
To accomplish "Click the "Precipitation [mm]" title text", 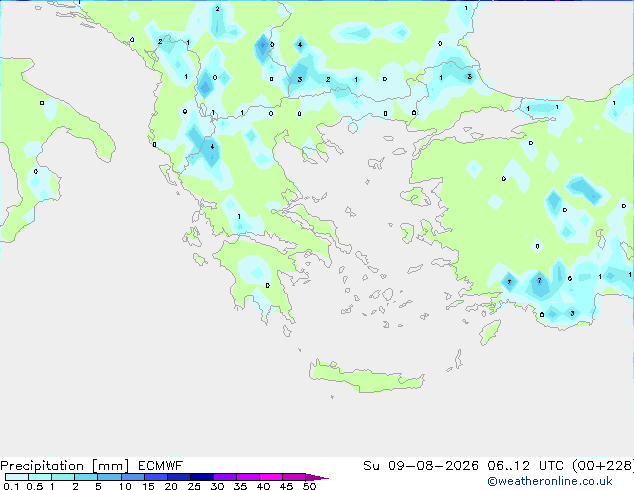I will click(x=65, y=466).
